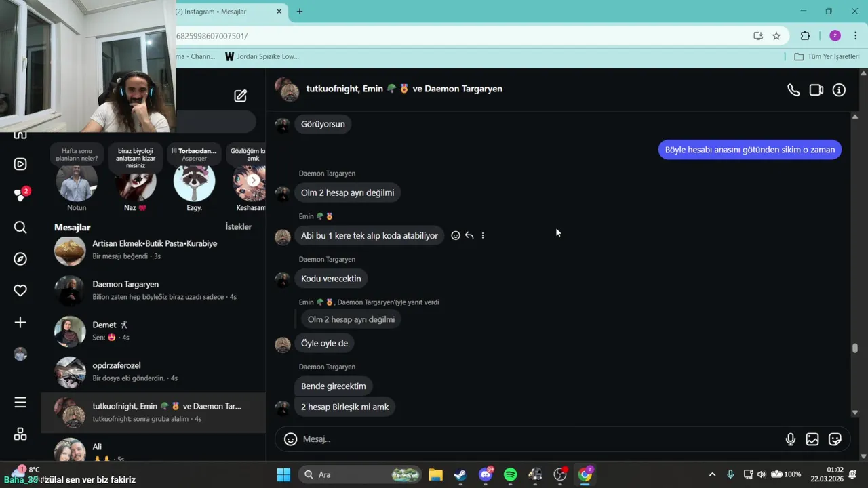The image size is (868, 488).
Task: Attach a photo using the image icon
Action: click(812, 439)
